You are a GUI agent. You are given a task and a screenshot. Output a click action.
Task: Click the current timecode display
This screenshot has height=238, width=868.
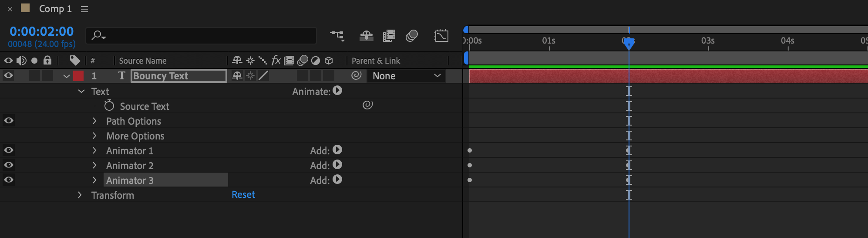pos(42,31)
